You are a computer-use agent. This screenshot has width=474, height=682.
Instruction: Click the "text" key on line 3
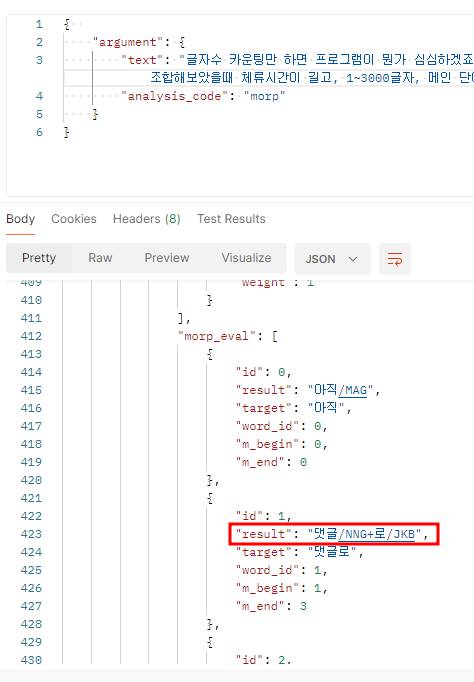142,60
